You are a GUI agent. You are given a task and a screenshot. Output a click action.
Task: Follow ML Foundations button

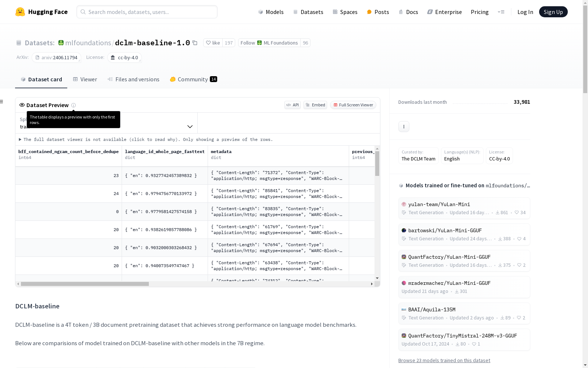(269, 43)
